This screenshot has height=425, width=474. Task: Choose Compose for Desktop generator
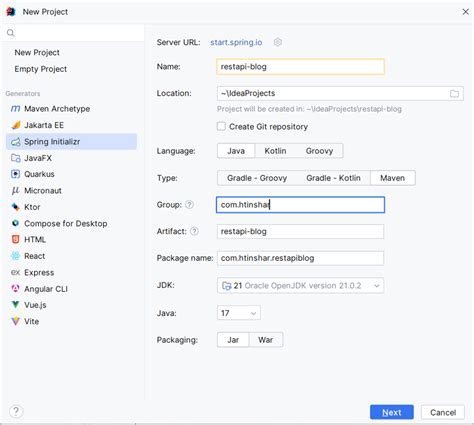(x=71, y=223)
